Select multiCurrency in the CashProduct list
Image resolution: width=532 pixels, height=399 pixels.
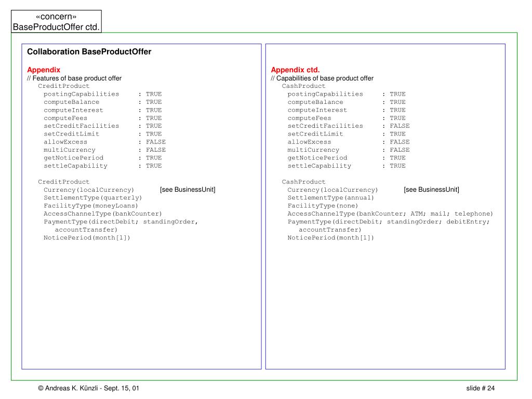coord(313,150)
